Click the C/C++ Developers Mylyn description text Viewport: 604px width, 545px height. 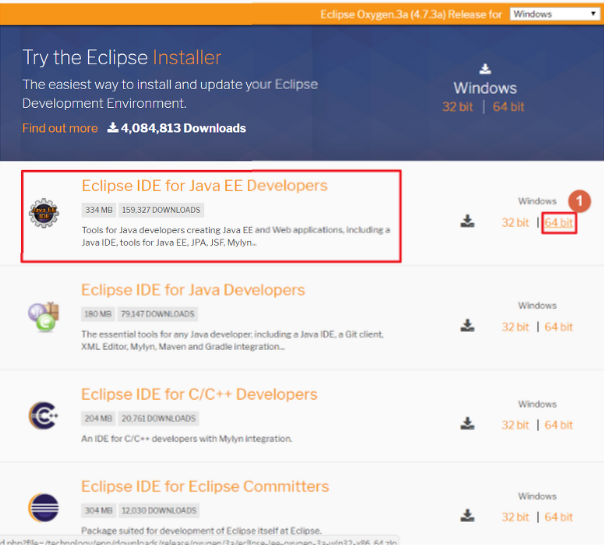click(x=186, y=439)
